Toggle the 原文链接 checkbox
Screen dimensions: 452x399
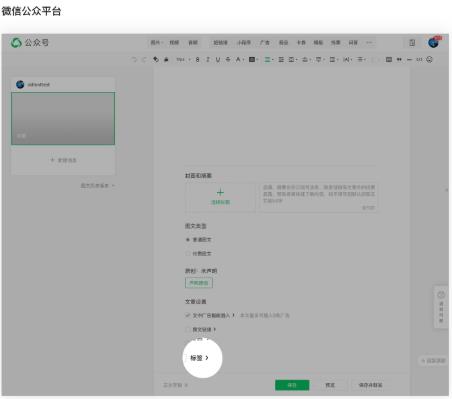[x=188, y=329]
